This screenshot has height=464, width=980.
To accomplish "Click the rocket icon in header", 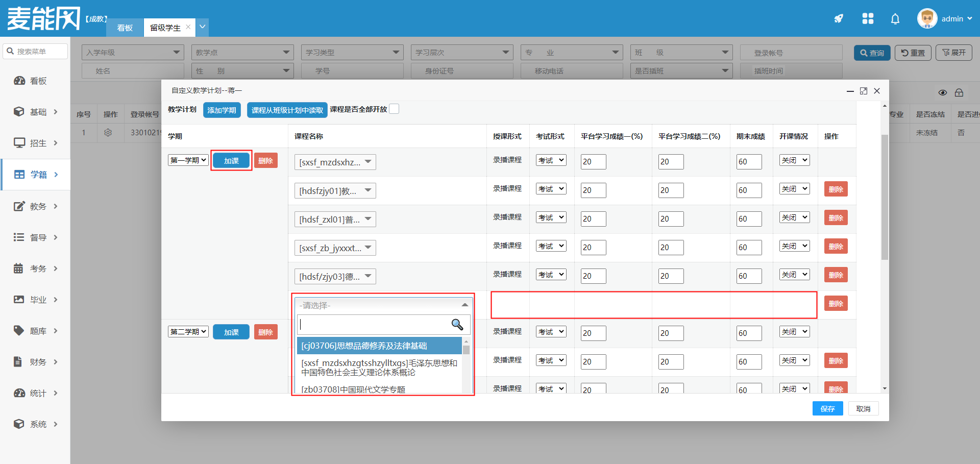I will (x=839, y=19).
